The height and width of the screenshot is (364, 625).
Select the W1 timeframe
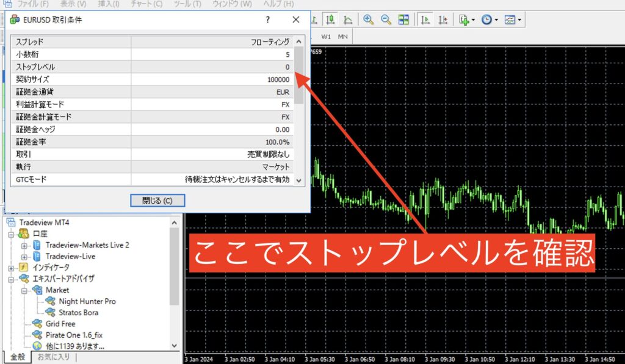point(326,37)
